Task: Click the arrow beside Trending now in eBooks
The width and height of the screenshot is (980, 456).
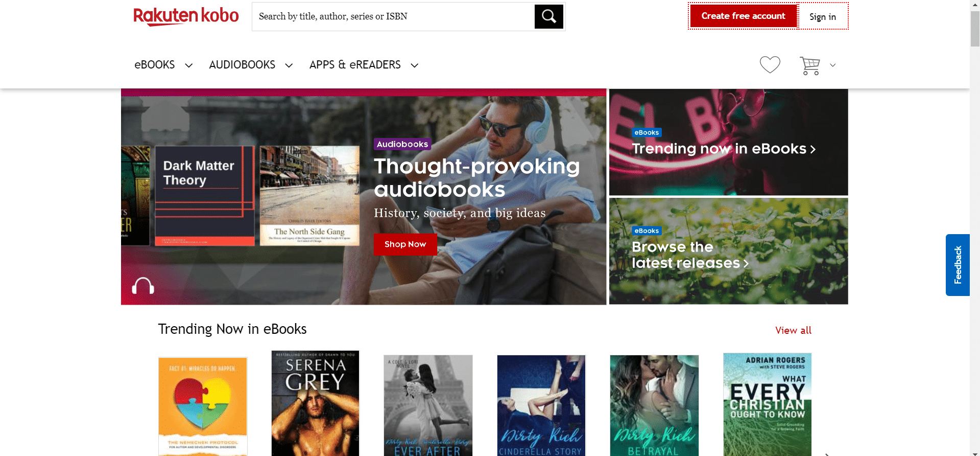Action: click(813, 149)
